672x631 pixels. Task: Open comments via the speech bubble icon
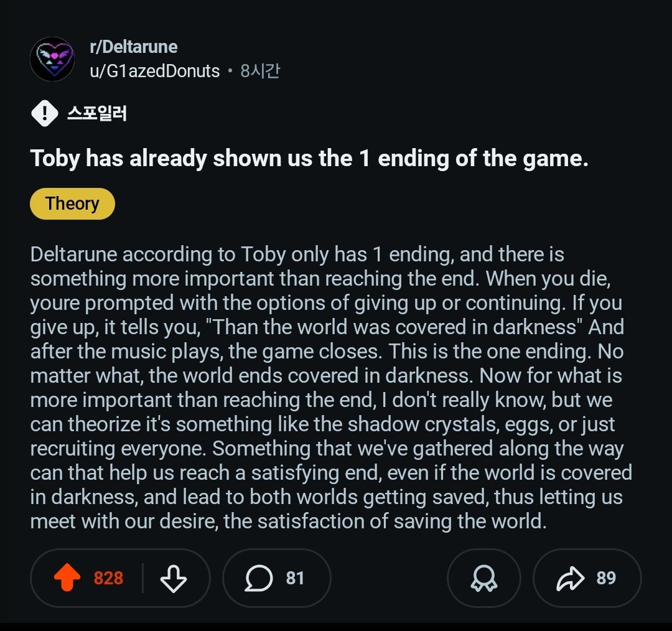[258, 578]
